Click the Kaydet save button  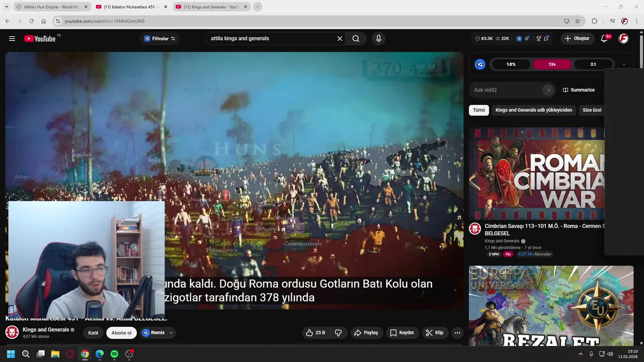pos(402,333)
